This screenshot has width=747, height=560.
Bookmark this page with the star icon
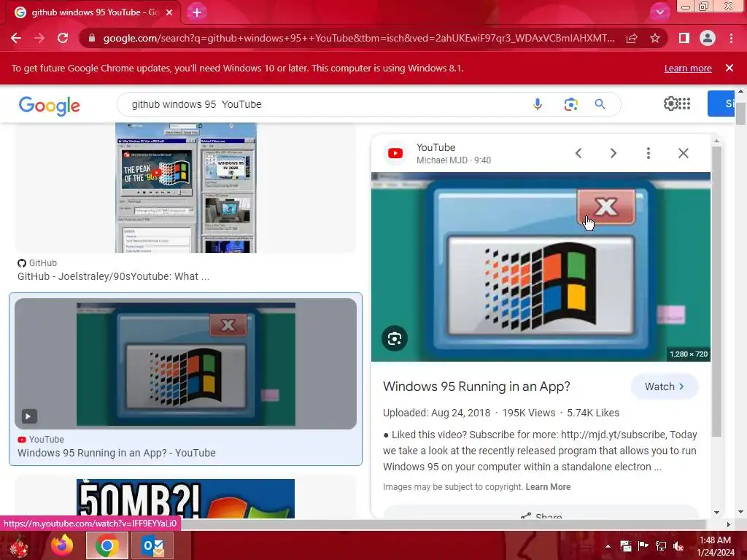coord(655,38)
